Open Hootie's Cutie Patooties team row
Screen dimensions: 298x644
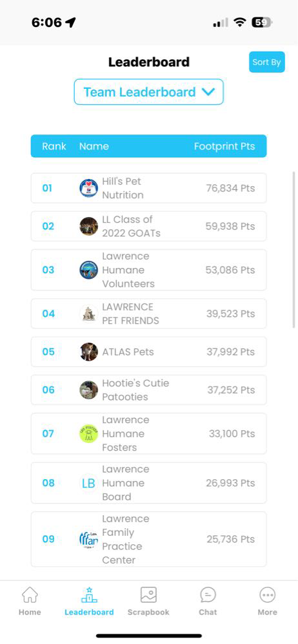pos(148,390)
